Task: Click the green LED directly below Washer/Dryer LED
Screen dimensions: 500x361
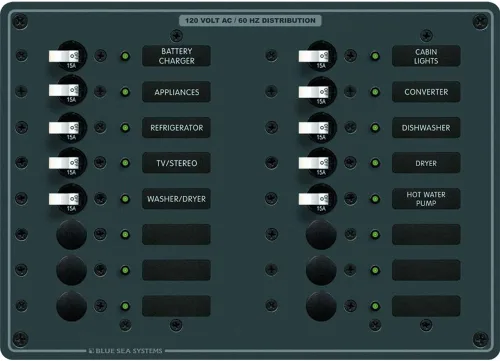Action: pos(125,235)
